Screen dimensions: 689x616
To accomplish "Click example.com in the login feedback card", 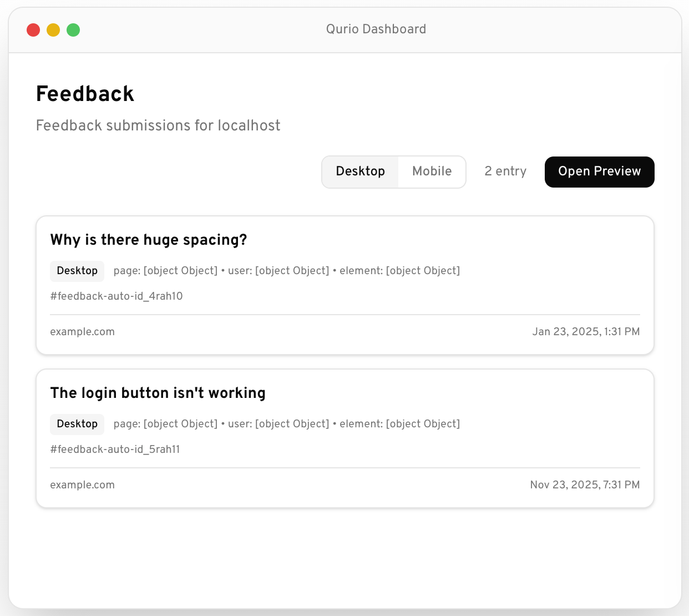I will [x=82, y=485].
